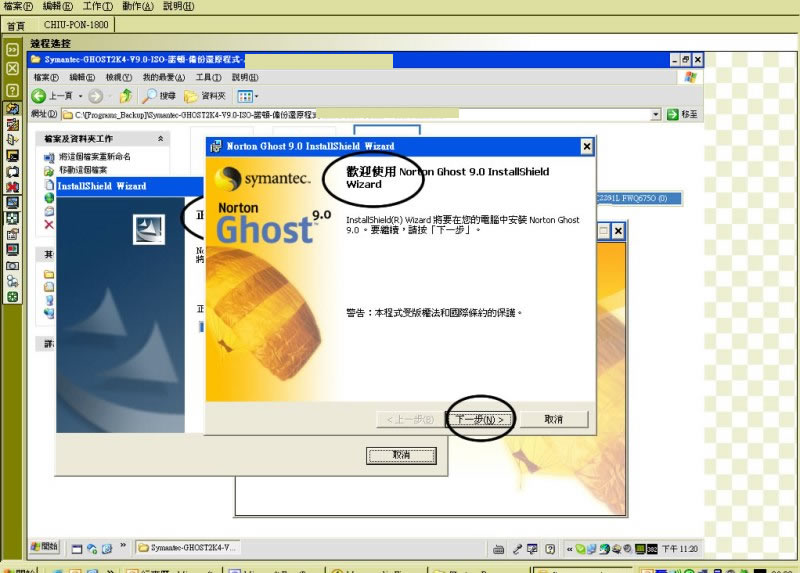
Task: Click Show Desktop icon in remote quick launch
Action: click(77, 549)
